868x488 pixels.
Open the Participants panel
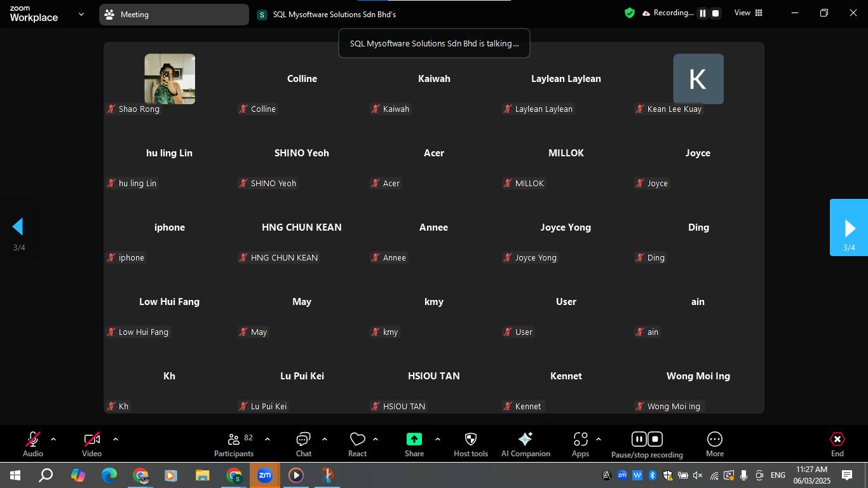(x=234, y=444)
